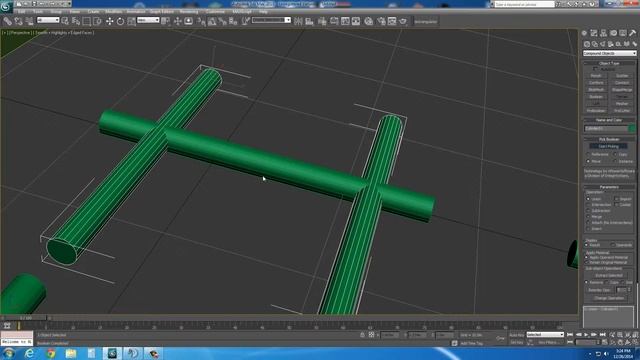Set Display to Operands
This screenshot has width=640, height=360.
[613, 245]
